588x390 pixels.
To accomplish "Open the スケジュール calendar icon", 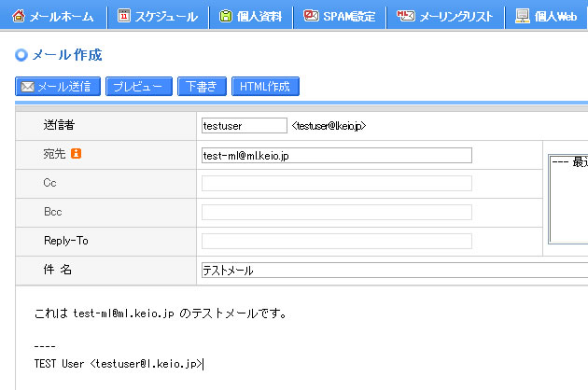I will (x=124, y=16).
